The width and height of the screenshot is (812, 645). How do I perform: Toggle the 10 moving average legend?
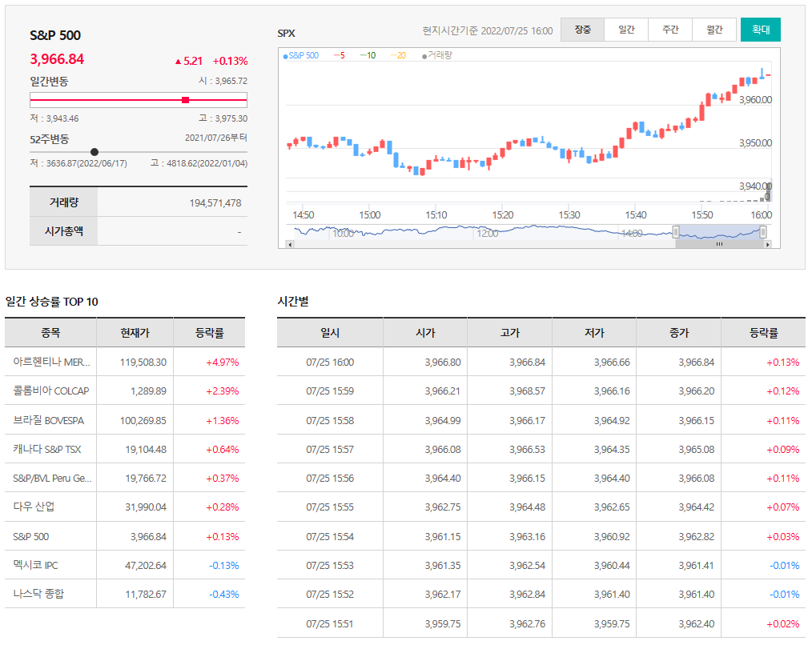pyautogui.click(x=368, y=55)
